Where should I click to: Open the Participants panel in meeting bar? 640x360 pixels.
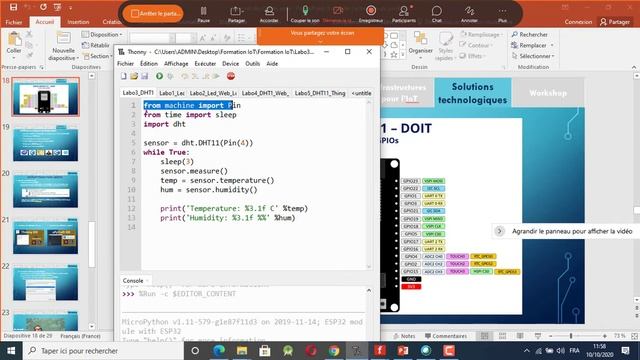coord(404,14)
